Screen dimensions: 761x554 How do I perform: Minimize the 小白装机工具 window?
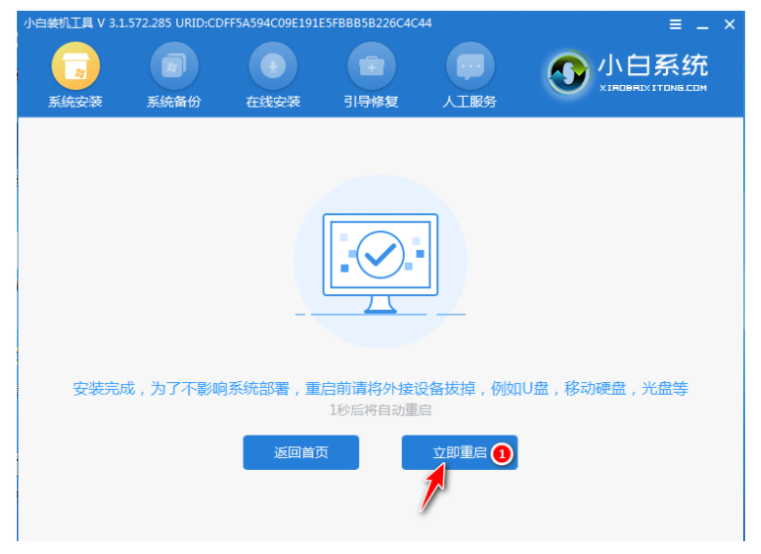702,24
